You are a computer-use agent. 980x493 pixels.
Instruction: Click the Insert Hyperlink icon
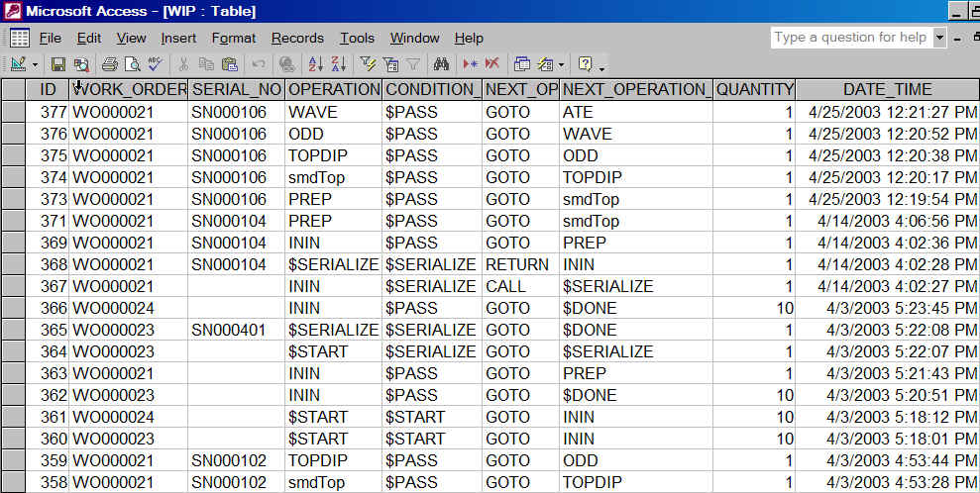coord(287,63)
